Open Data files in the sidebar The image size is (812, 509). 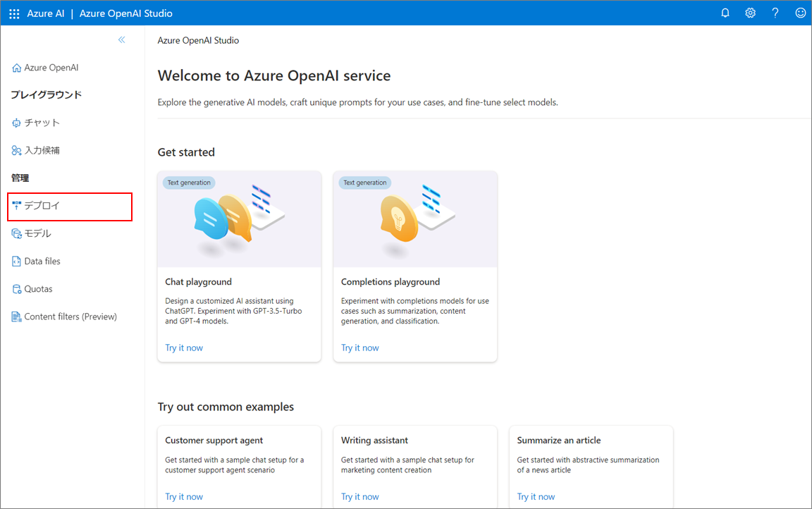click(x=36, y=262)
